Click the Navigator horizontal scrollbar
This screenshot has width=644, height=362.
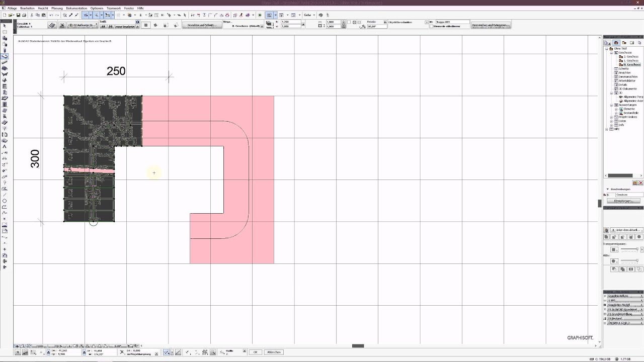pos(621,175)
